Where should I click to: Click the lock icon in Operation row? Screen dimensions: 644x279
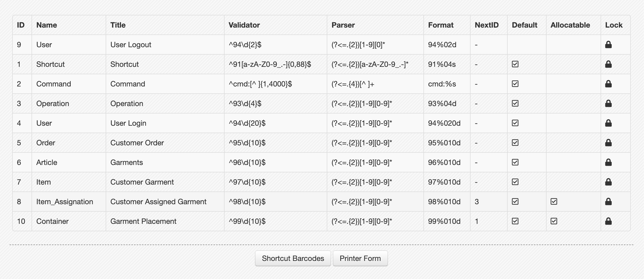[608, 103]
